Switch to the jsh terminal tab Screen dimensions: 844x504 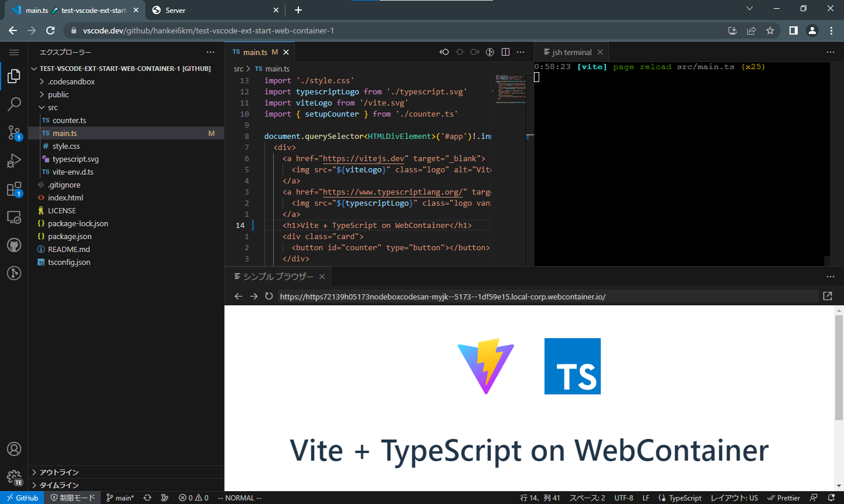[x=571, y=52]
